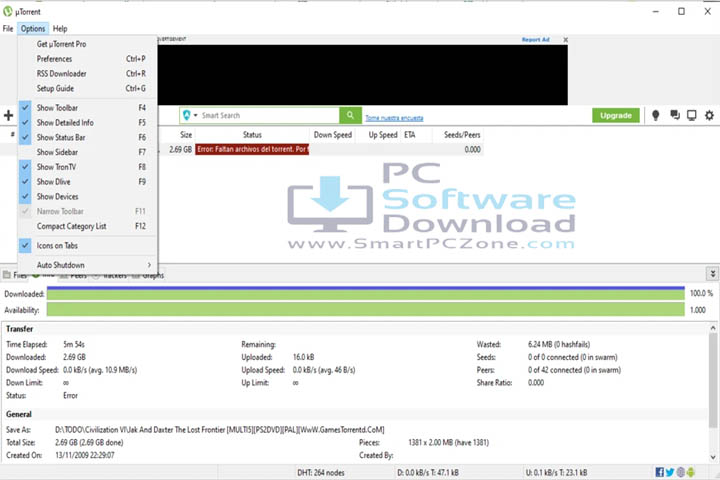Click the Wasted value 6.24 MB
This screenshot has height=480, width=720.
pos(559,344)
